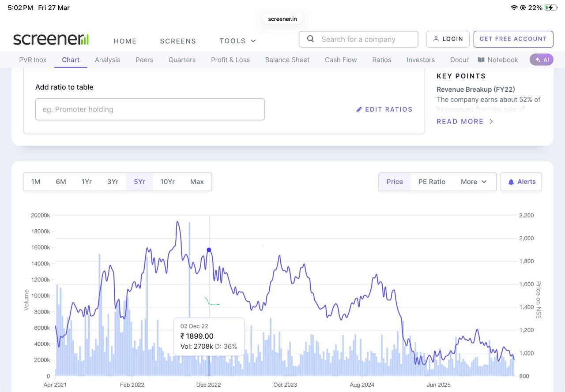
Task: Expand the Tools dropdown menu
Action: pos(238,41)
